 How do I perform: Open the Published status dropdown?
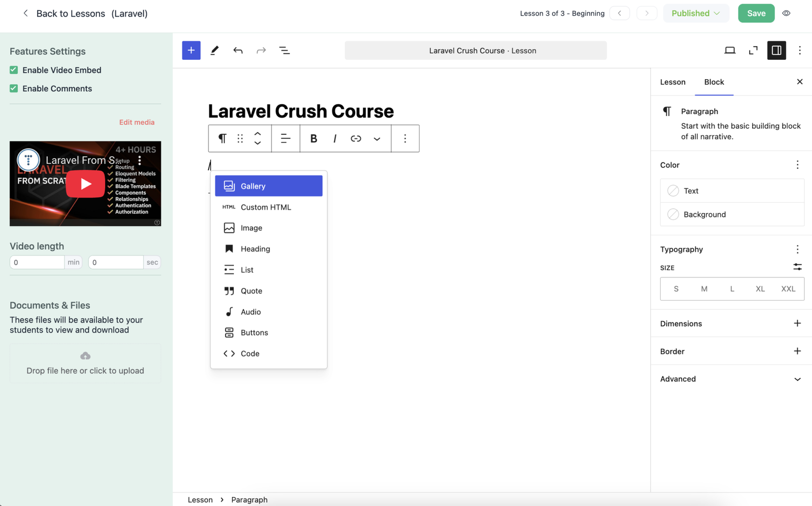point(695,13)
